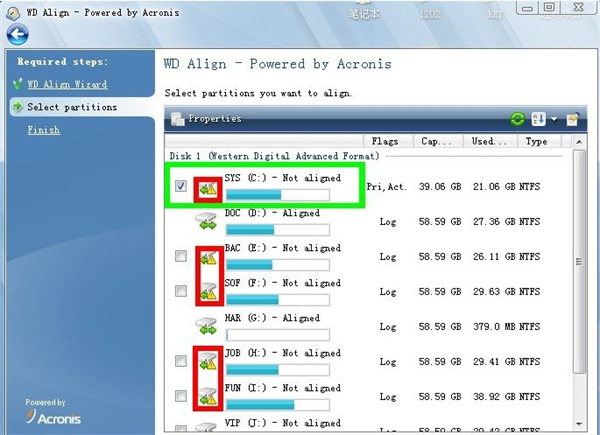
Task: Click the '29.41 GB' used value
Action: pos(494,362)
